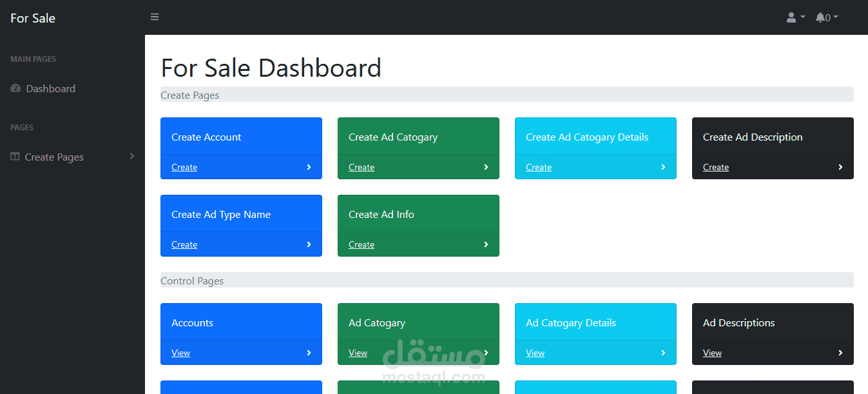This screenshot has width=868, height=394.
Task: Select Dashboard in the sidebar menu
Action: coord(50,88)
